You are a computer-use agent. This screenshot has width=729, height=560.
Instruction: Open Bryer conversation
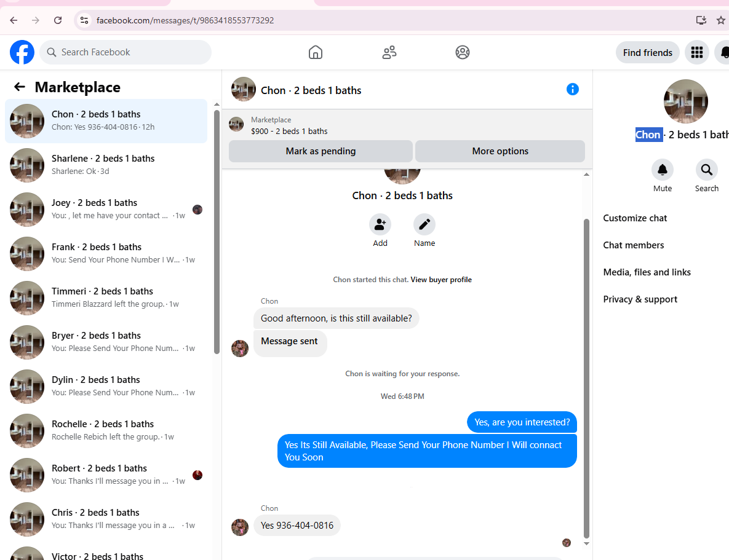(x=106, y=342)
